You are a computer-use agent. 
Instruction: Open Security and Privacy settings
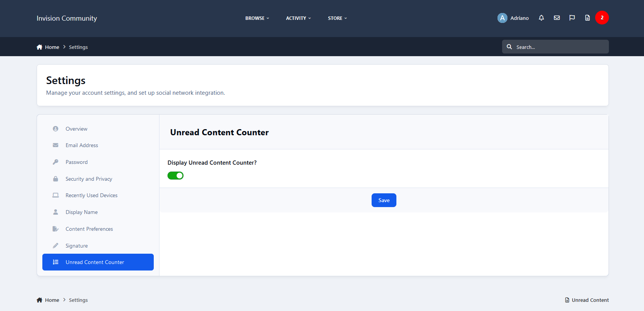[98, 179]
